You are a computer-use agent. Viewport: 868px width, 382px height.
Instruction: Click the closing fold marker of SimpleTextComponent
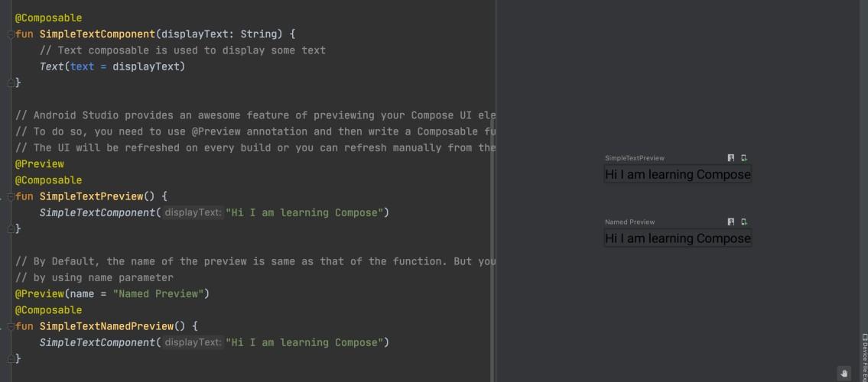click(x=11, y=83)
